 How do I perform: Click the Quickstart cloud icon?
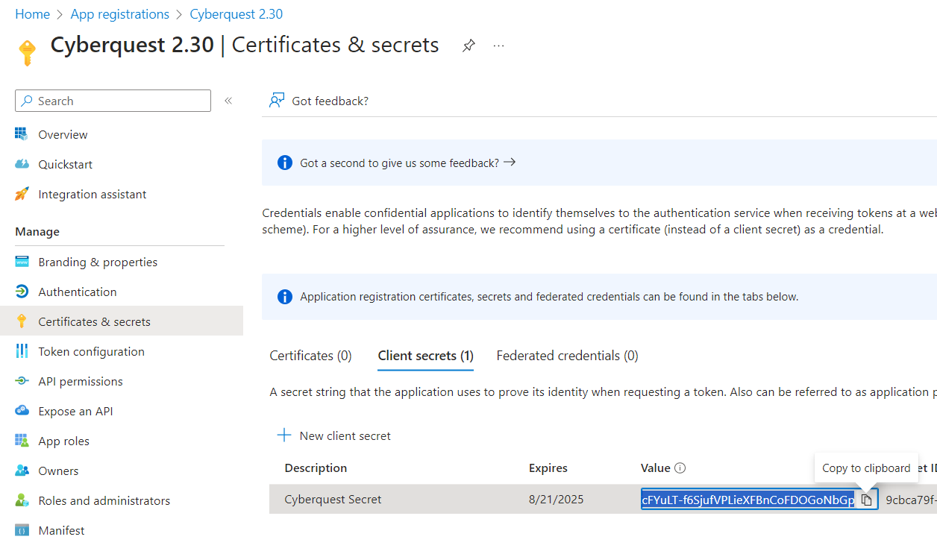tap(22, 164)
